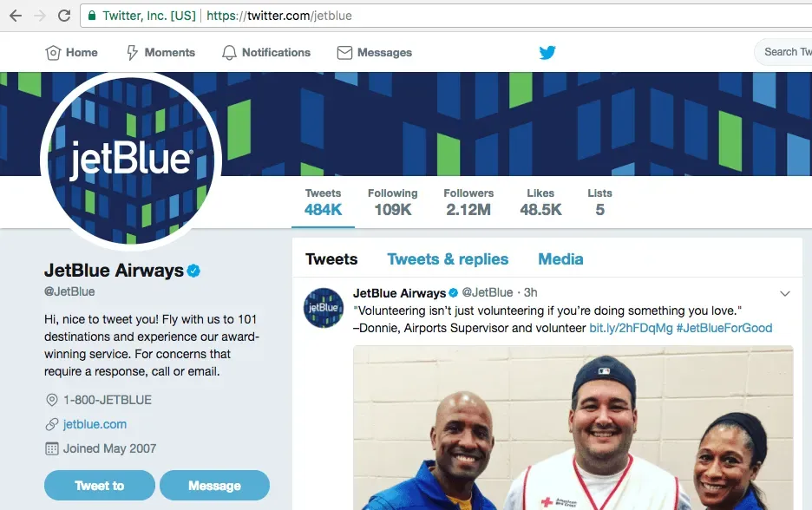Image resolution: width=812 pixels, height=510 pixels.
Task: Open the Followers 2.12M stat
Action: pos(468,202)
